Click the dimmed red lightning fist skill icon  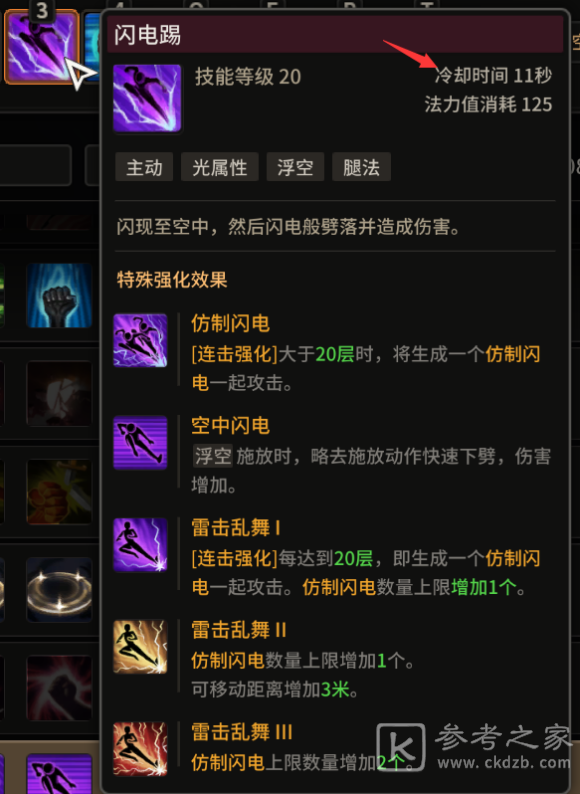click(59, 688)
